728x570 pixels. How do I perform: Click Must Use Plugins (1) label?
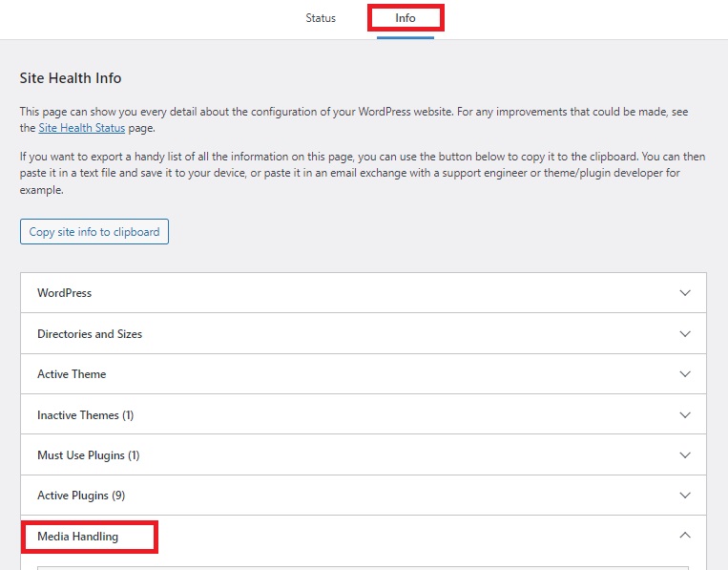pyautogui.click(x=88, y=455)
